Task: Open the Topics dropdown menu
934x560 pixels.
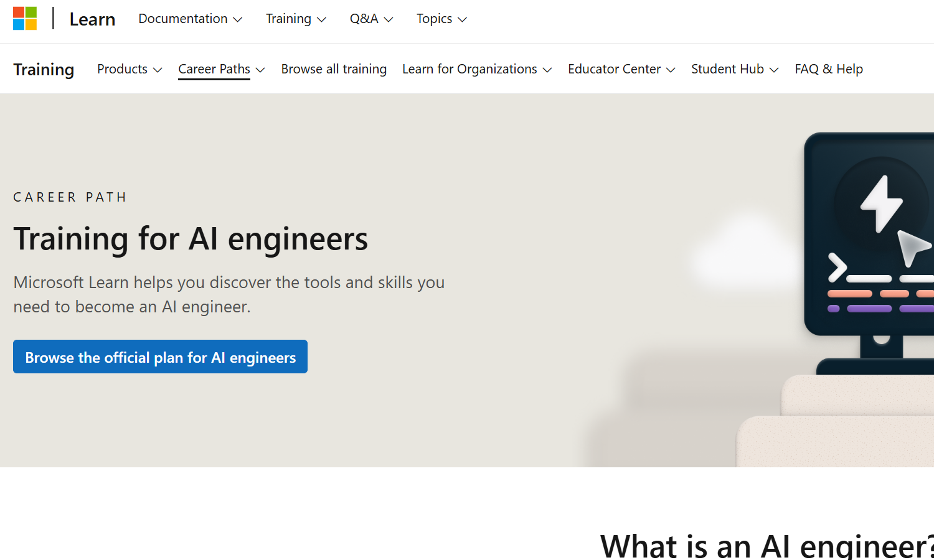Action: (441, 19)
